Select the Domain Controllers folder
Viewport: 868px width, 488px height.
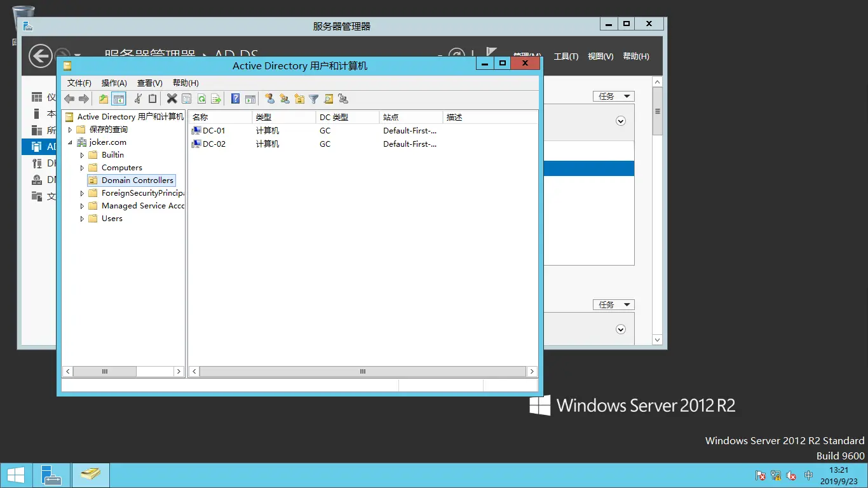point(137,180)
